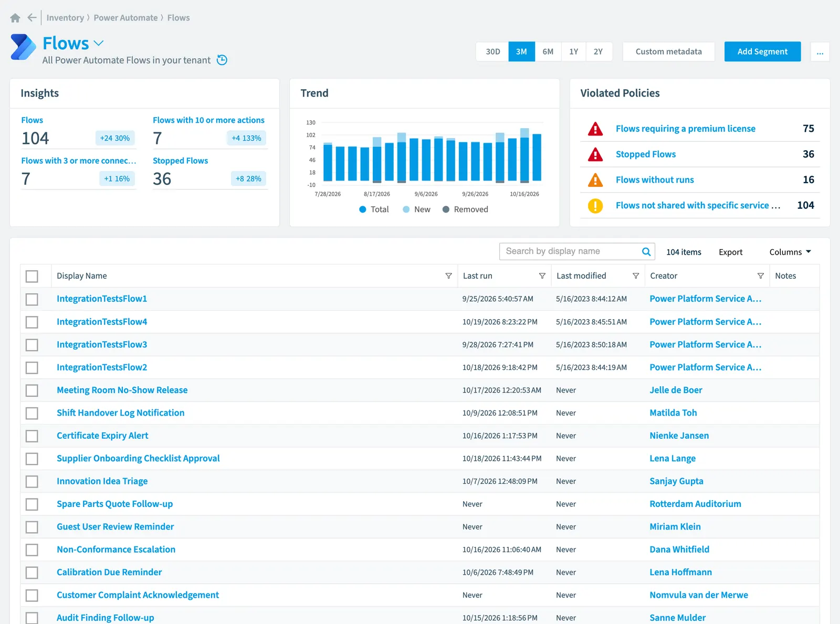Open the Customer Complaint Acknowledgement flow
The height and width of the screenshot is (624, 840).
point(138,595)
